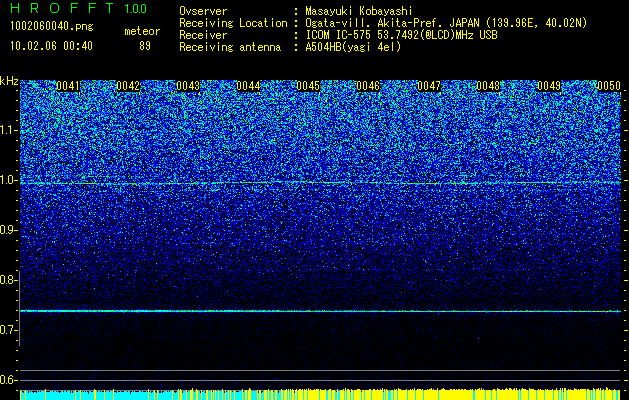
Task: Click the bright carrier line near 0.74 kHz
Action: 320,311
